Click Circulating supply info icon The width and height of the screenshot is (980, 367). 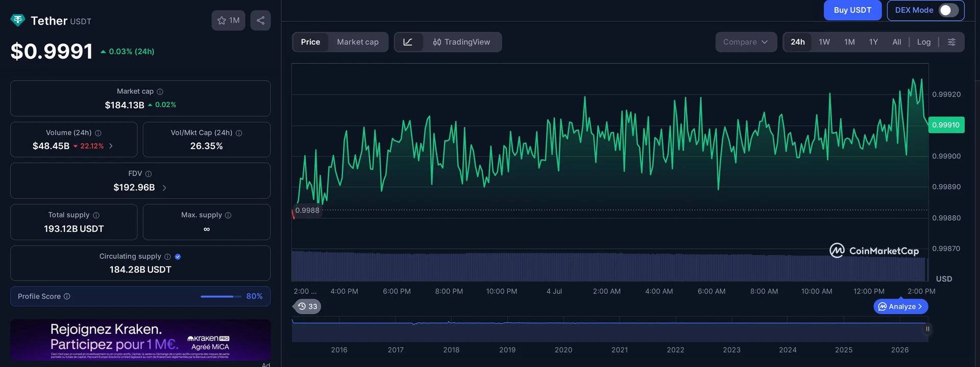167,257
